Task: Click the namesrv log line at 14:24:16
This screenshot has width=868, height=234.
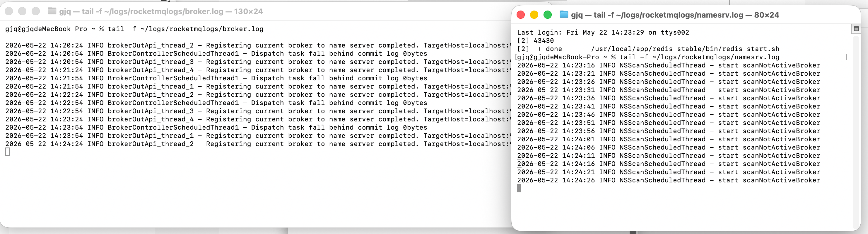Action: click(x=669, y=164)
